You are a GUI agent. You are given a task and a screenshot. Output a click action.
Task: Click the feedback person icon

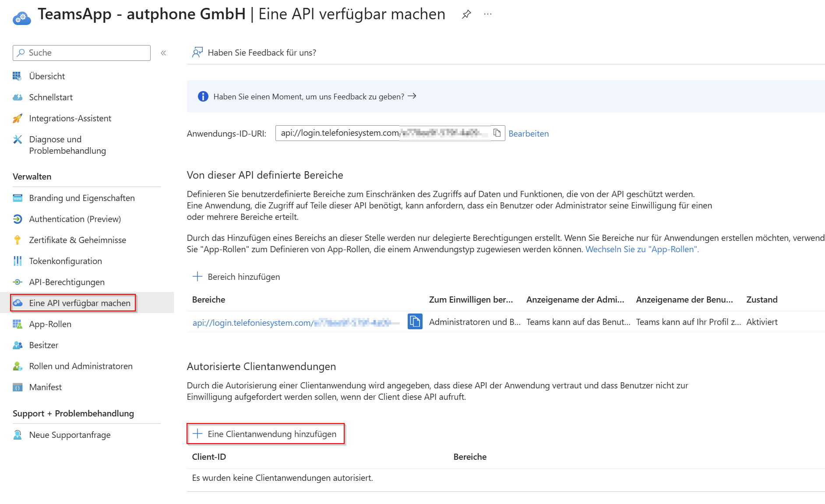[197, 52]
